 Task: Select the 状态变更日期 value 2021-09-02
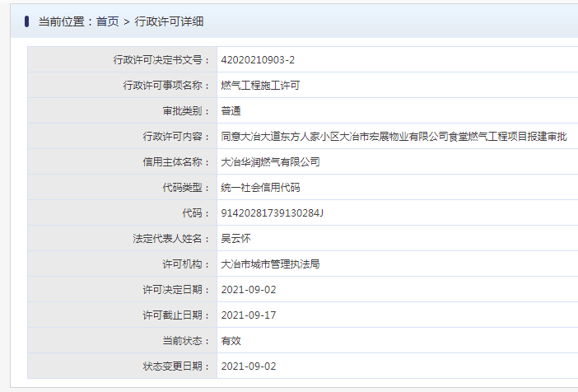click(249, 366)
